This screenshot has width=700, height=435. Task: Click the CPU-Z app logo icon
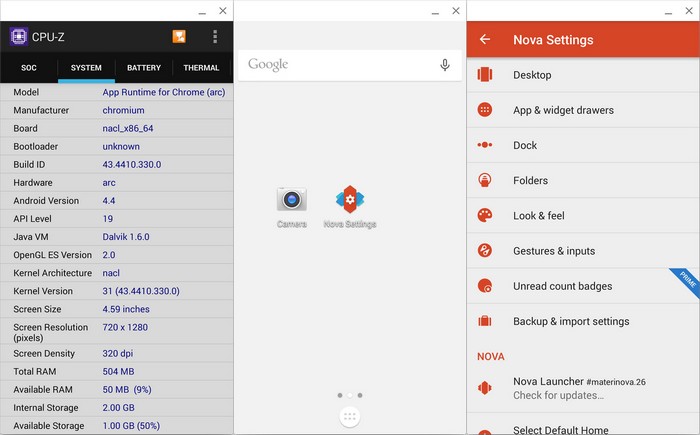tap(19, 37)
